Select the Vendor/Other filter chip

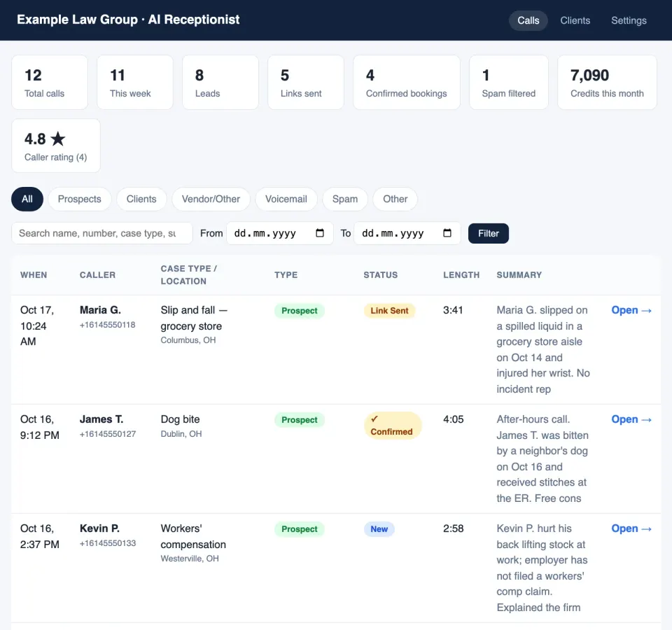(211, 199)
